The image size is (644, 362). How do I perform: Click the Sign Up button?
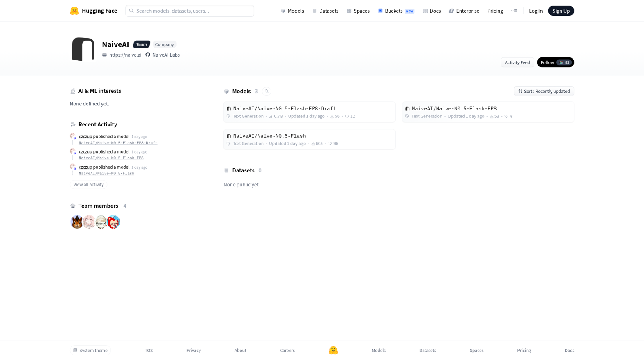coord(561,11)
